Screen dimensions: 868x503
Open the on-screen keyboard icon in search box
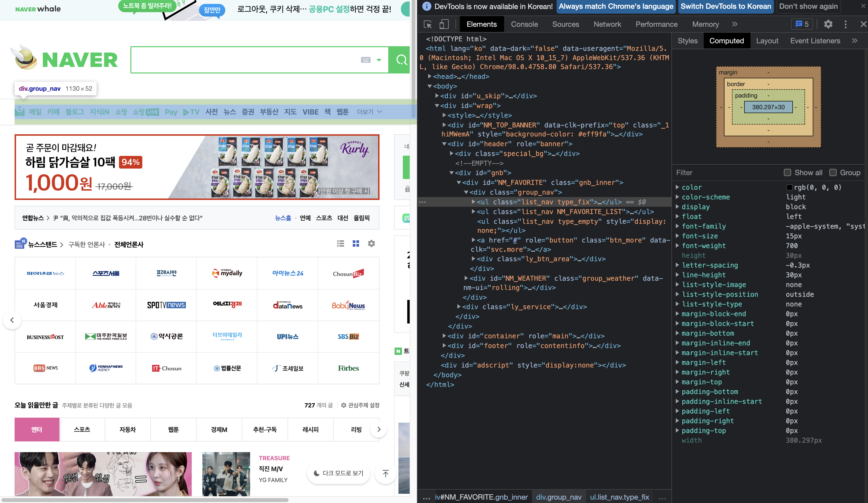click(365, 60)
